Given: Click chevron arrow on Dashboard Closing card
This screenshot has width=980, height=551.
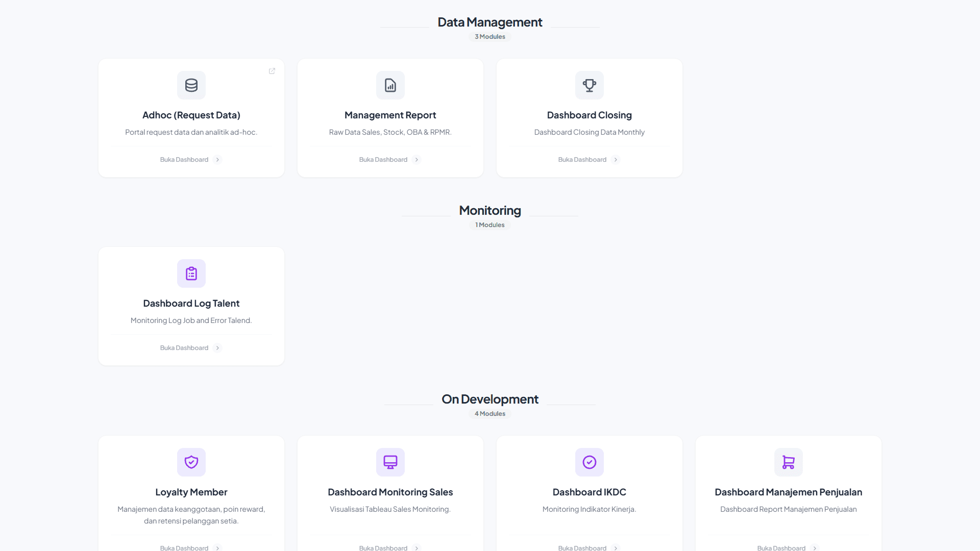Looking at the screenshot, I should point(616,160).
